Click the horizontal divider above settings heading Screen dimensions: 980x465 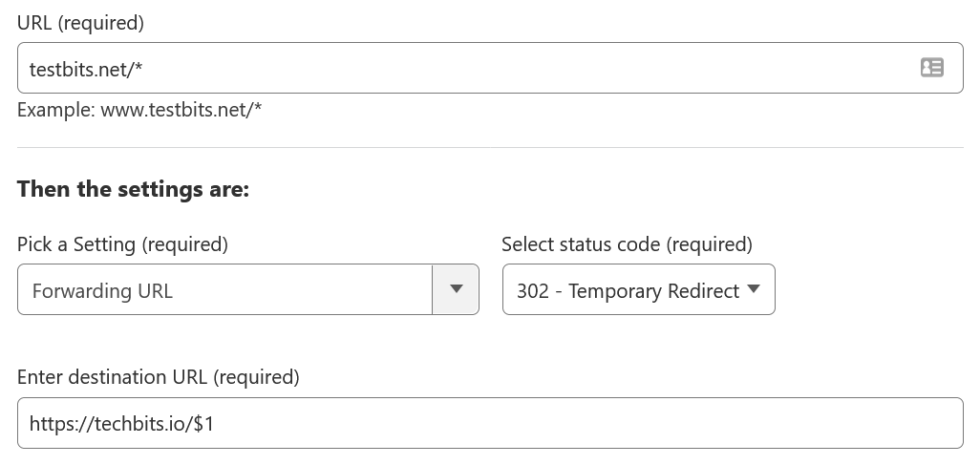pyautogui.click(x=490, y=147)
